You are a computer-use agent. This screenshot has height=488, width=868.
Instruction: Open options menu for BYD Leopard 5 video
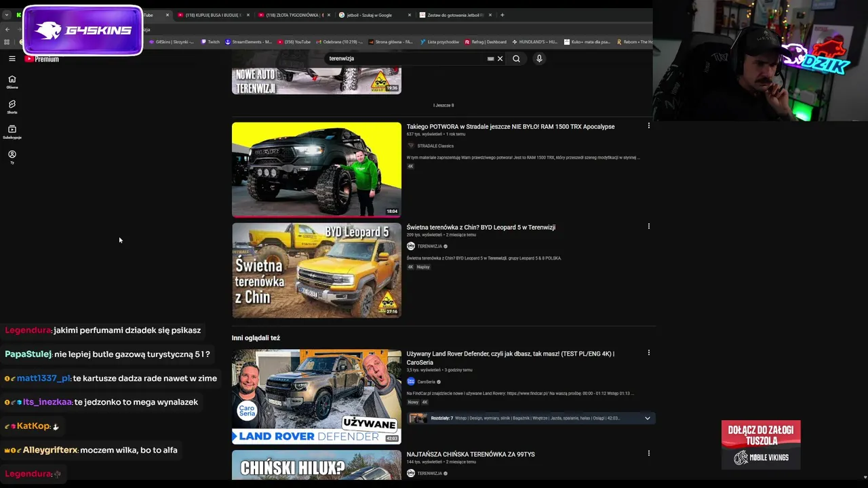click(x=648, y=226)
